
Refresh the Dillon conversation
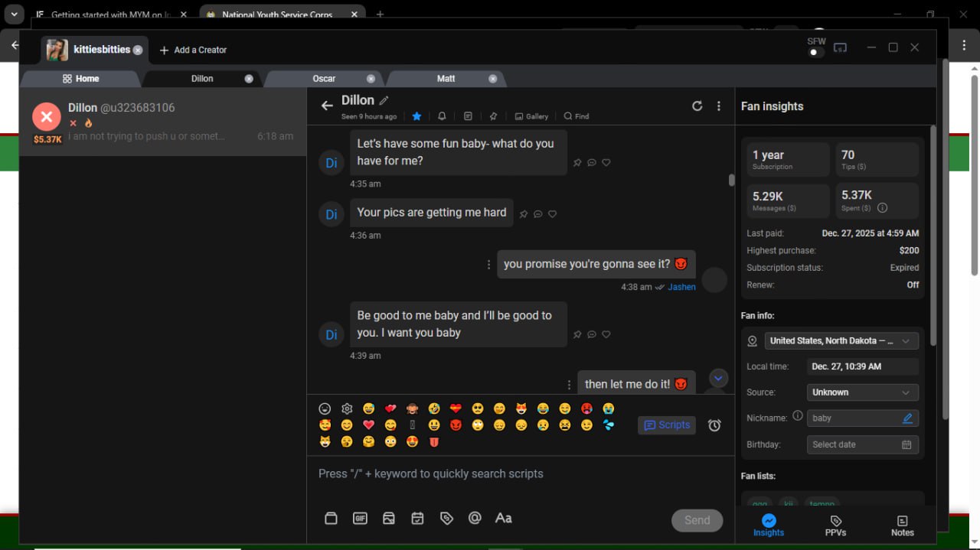[697, 106]
